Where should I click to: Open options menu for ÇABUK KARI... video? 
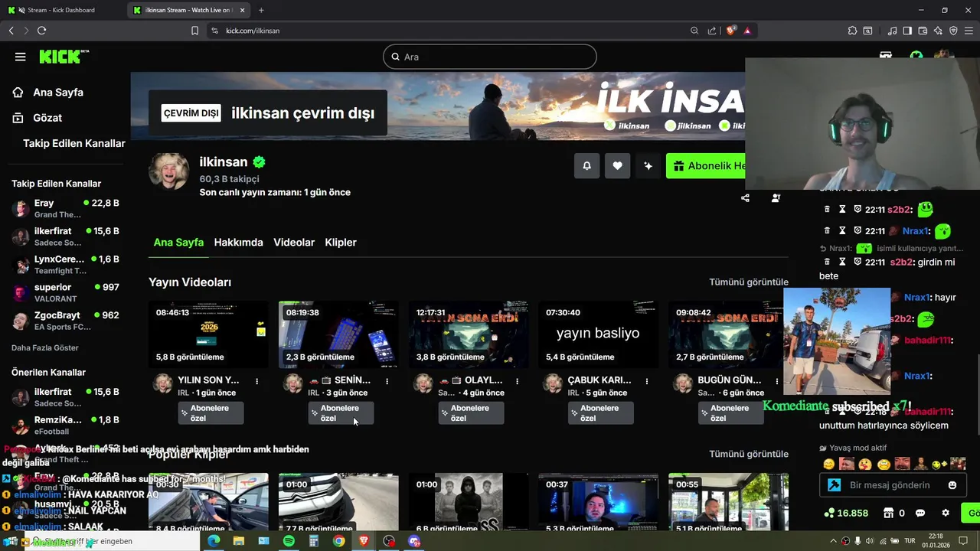tap(647, 380)
